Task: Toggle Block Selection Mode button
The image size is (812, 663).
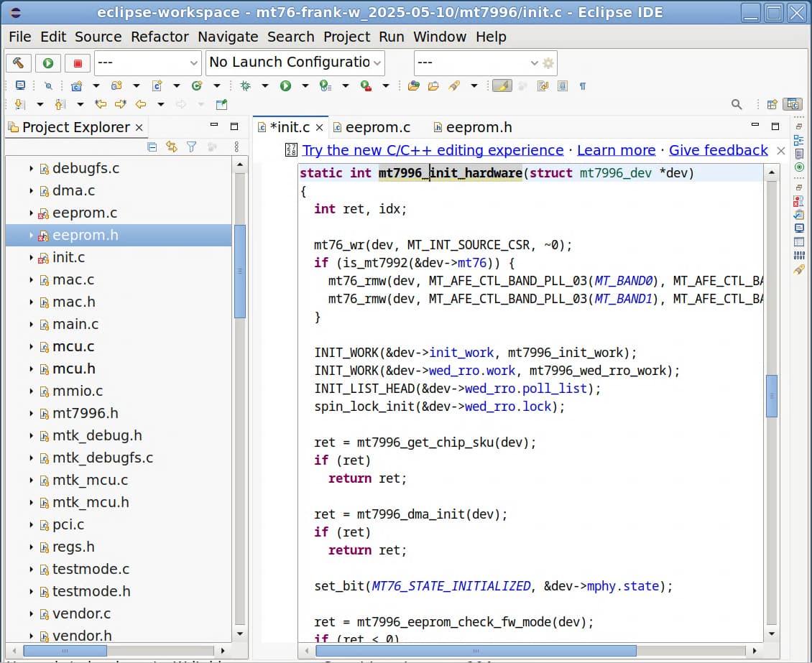Action: 563,86
